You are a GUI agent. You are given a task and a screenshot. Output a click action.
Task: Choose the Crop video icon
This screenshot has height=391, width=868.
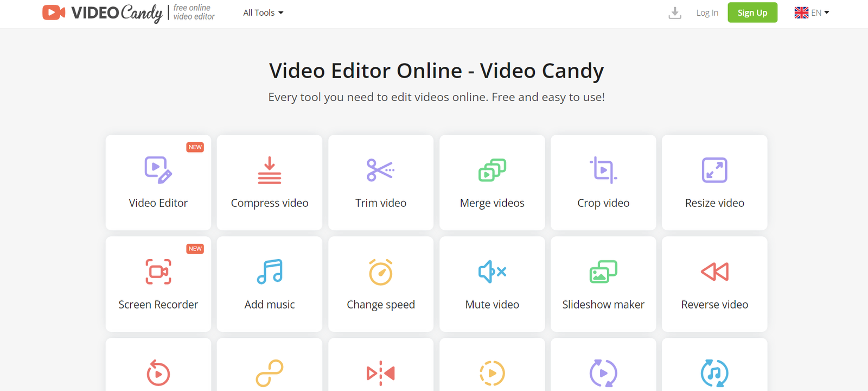tap(603, 170)
